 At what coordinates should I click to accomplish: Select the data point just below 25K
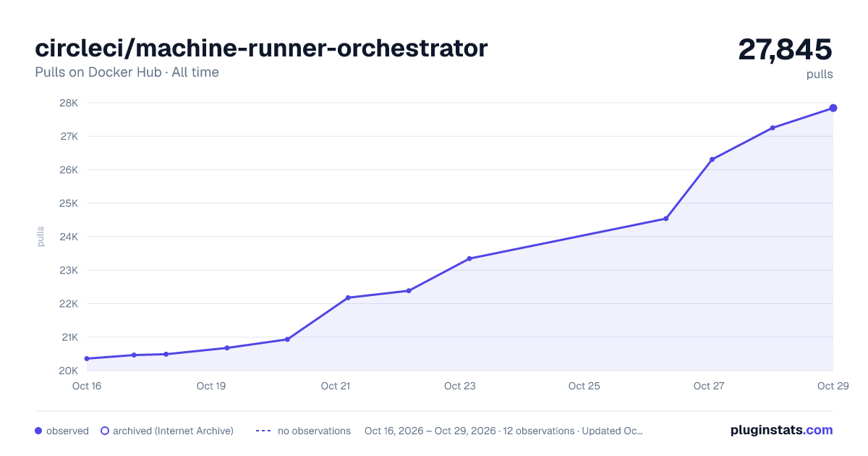point(666,219)
